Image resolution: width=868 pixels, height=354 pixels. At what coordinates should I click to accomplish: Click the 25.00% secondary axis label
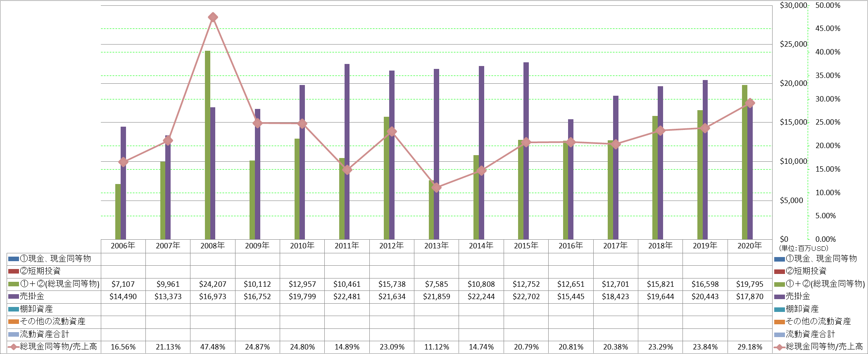tap(828, 122)
